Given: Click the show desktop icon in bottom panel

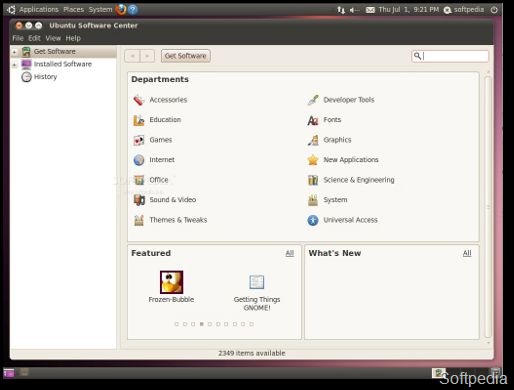Looking at the screenshot, I should [9, 373].
